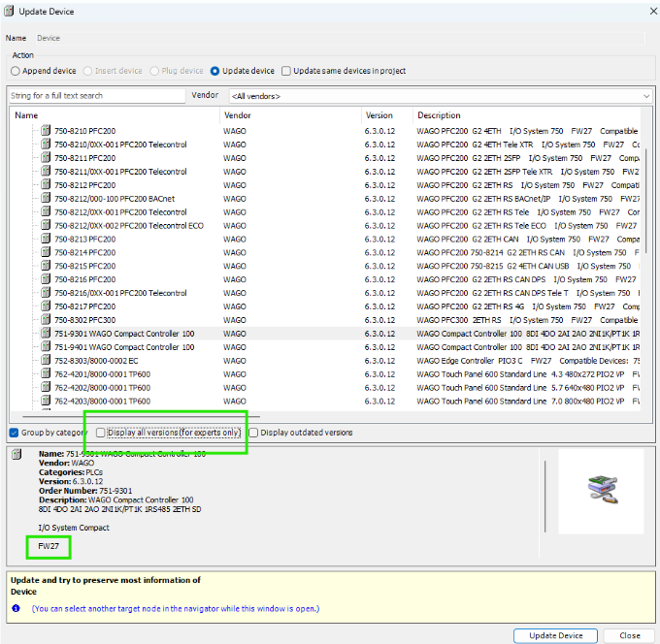Click the blue information hint icon
660x644 pixels.
coord(16,608)
